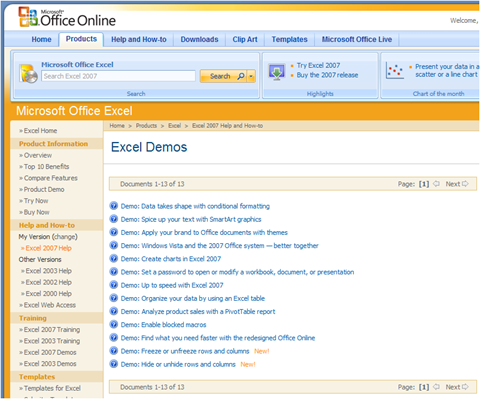Open Product Demo in the sidebar
480x399 pixels.
click(44, 189)
